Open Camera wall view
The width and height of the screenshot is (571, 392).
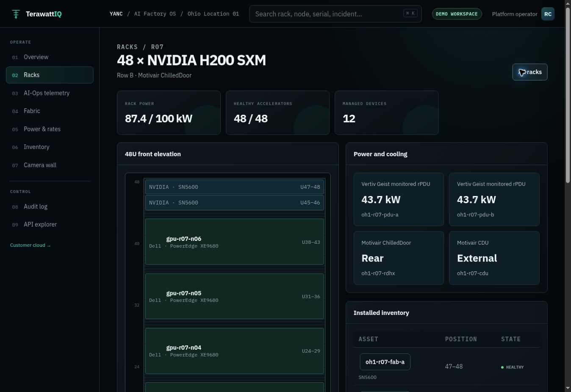pos(50,165)
